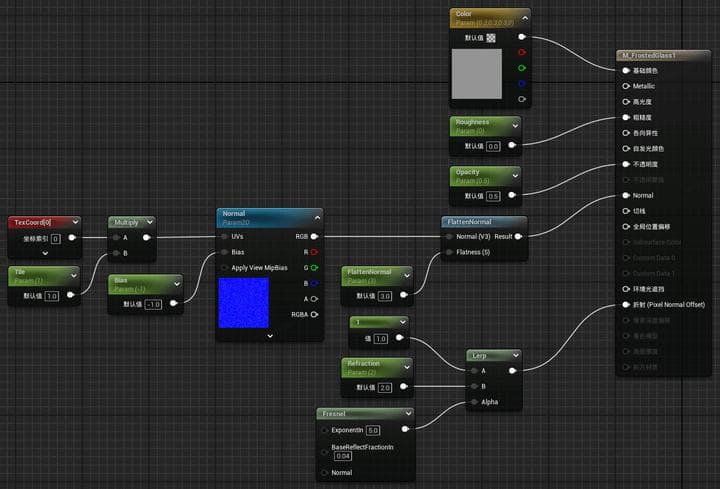Click the Normal node RGB output pin
Image resolution: width=720 pixels, height=489 pixels.
tap(314, 236)
